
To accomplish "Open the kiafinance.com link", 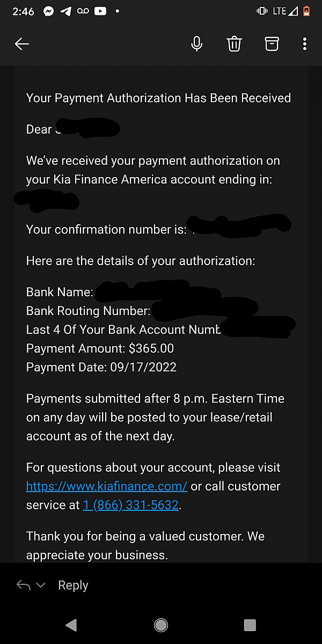I will (x=107, y=486).
